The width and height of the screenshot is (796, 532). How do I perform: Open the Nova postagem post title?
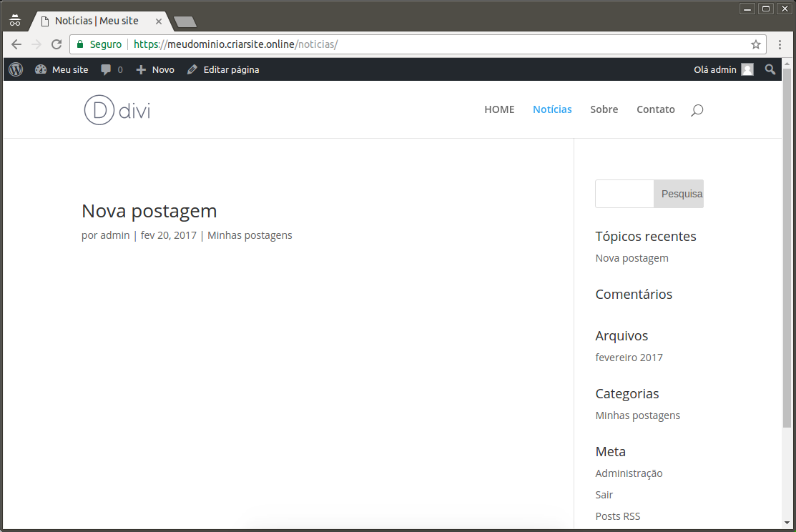[149, 211]
